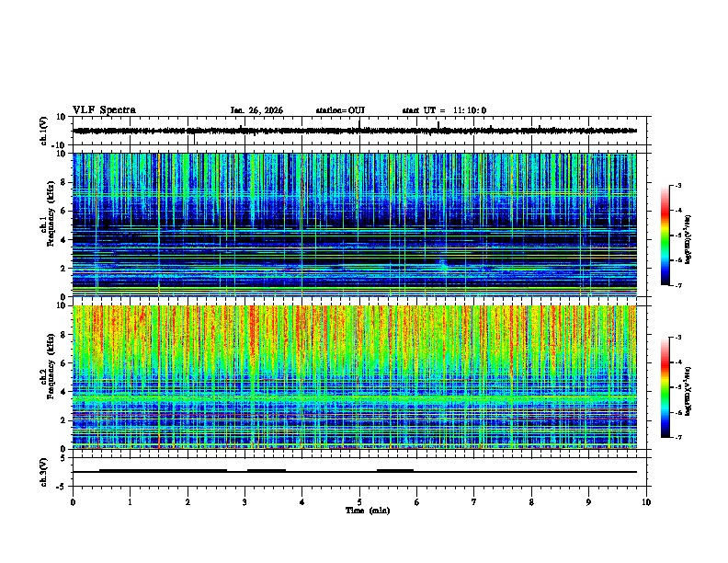Screen dimensions: 728x563
Task: Click the ch.1 voltage waveform trace
Action: [355, 131]
